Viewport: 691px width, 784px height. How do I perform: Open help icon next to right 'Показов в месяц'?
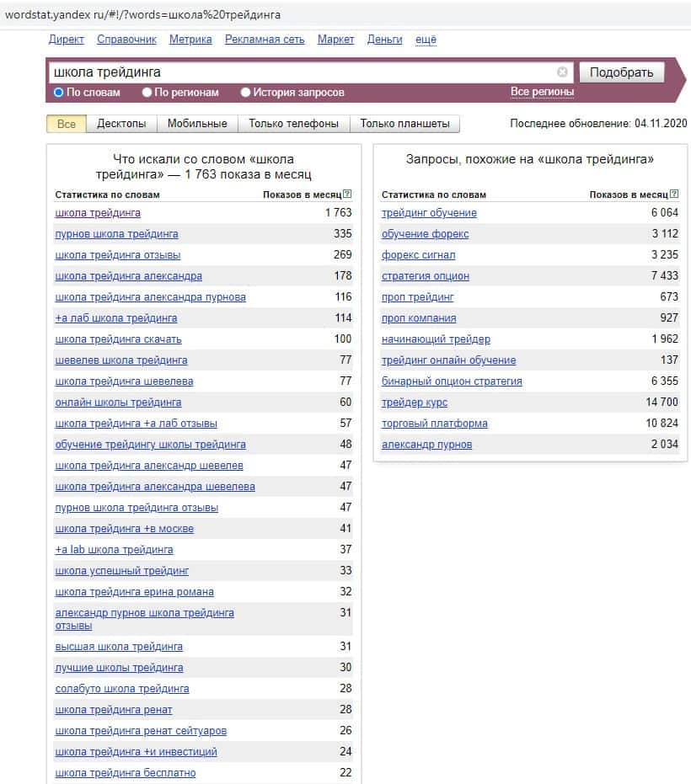674,194
